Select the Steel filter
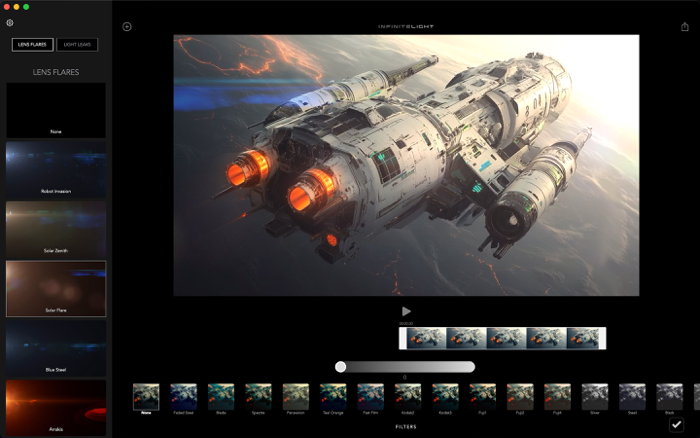Screen dimensions: 700x438 pos(632,396)
